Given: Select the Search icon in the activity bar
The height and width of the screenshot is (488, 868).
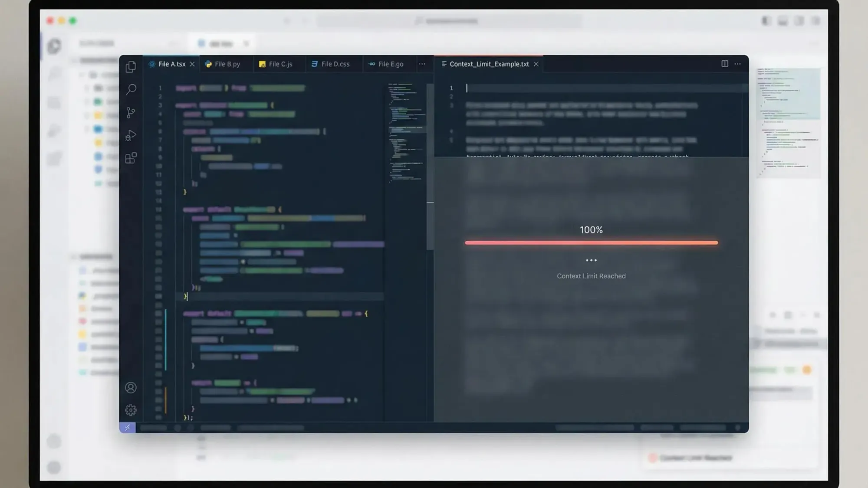Looking at the screenshot, I should pos(131,89).
